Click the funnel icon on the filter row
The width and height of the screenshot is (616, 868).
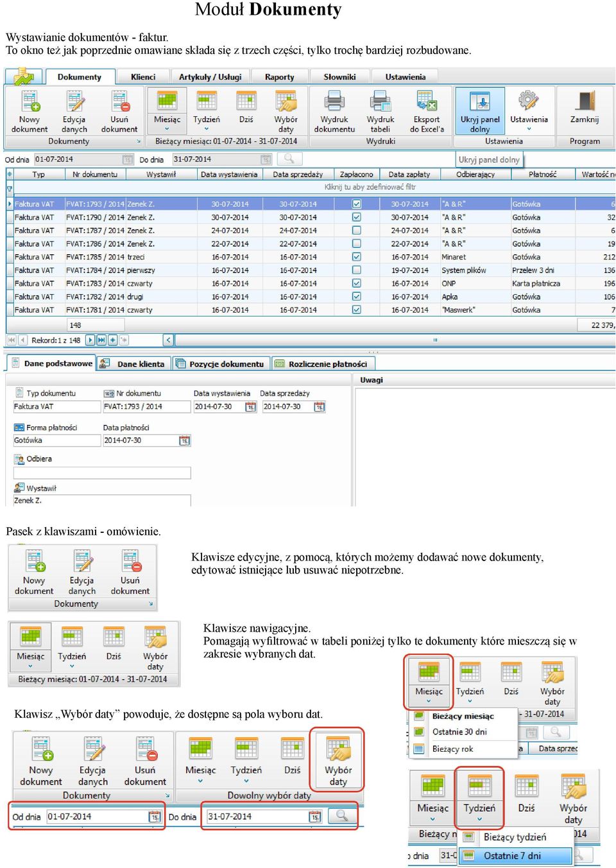[10, 187]
